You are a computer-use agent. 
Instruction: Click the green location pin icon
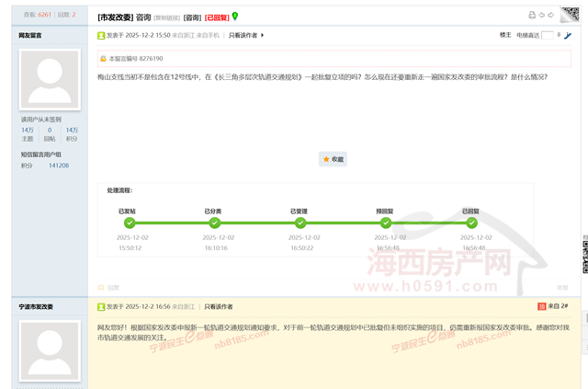(234, 17)
